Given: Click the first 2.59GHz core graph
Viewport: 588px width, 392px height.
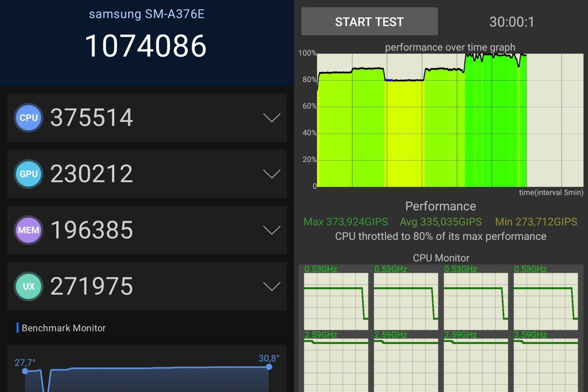Looking at the screenshot, I should pyautogui.click(x=336, y=365).
